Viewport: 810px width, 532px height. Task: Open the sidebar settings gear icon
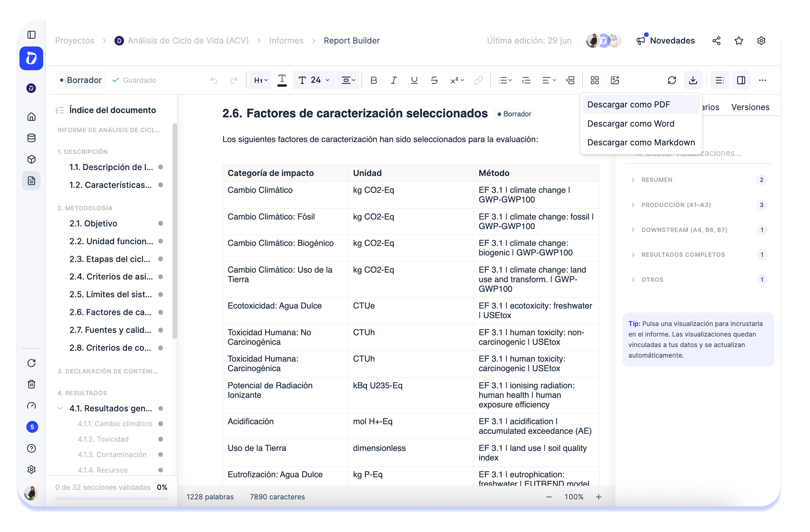coord(31,470)
